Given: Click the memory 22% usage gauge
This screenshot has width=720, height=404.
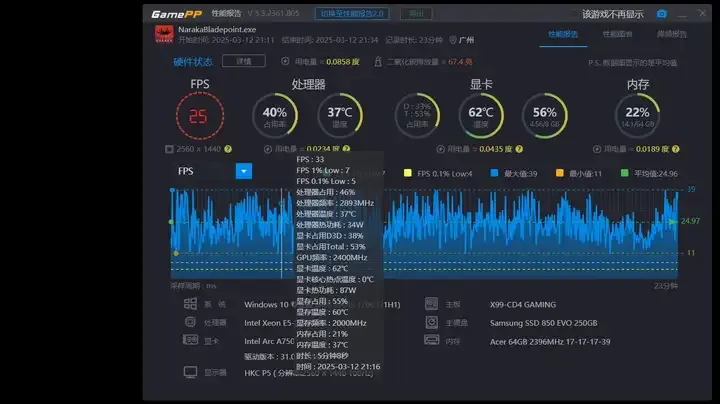Looking at the screenshot, I should (x=637, y=116).
